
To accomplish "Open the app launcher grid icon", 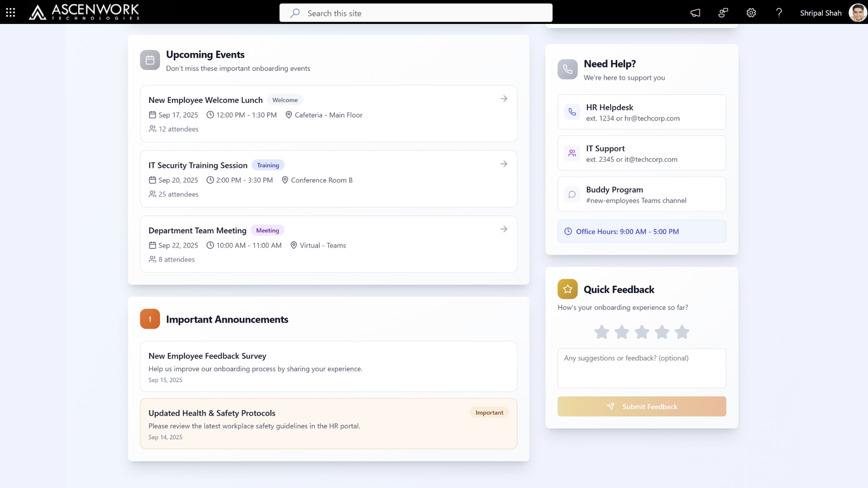I will [x=10, y=13].
